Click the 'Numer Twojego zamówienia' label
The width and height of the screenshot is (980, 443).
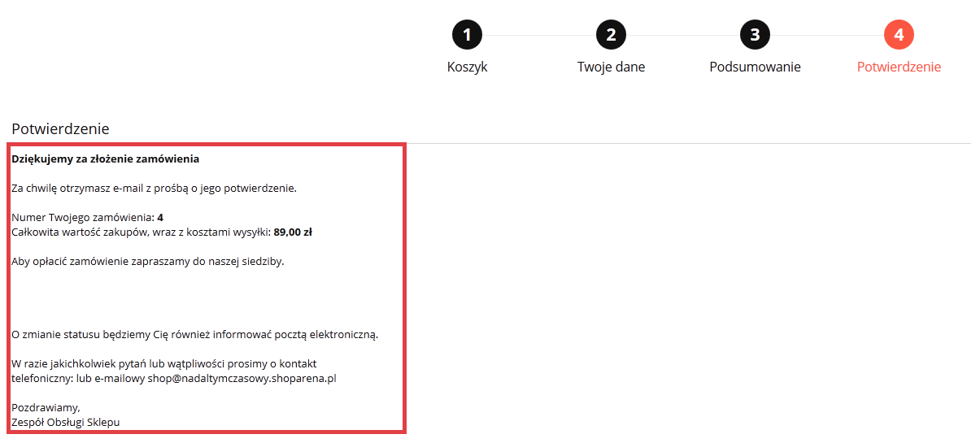click(83, 218)
